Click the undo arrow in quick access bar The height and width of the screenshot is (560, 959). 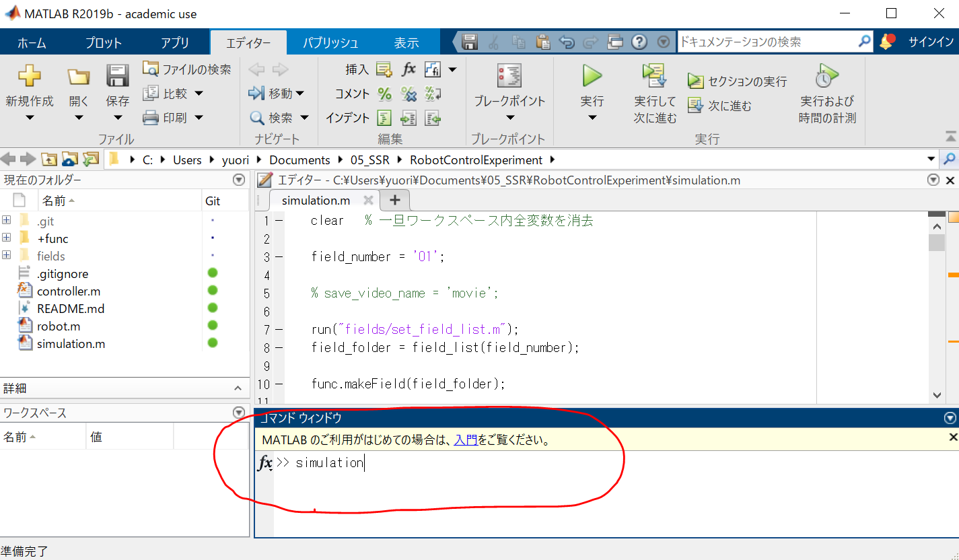pyautogui.click(x=567, y=42)
